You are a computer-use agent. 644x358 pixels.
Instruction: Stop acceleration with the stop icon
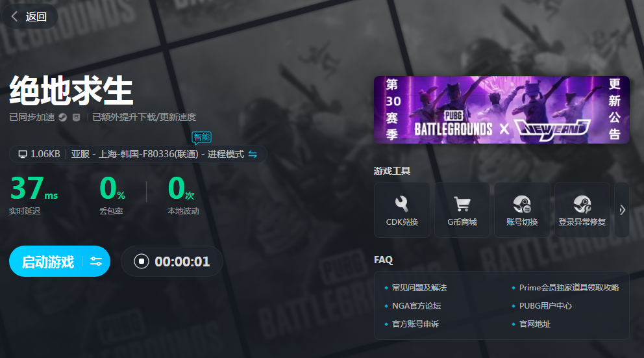pos(142,261)
